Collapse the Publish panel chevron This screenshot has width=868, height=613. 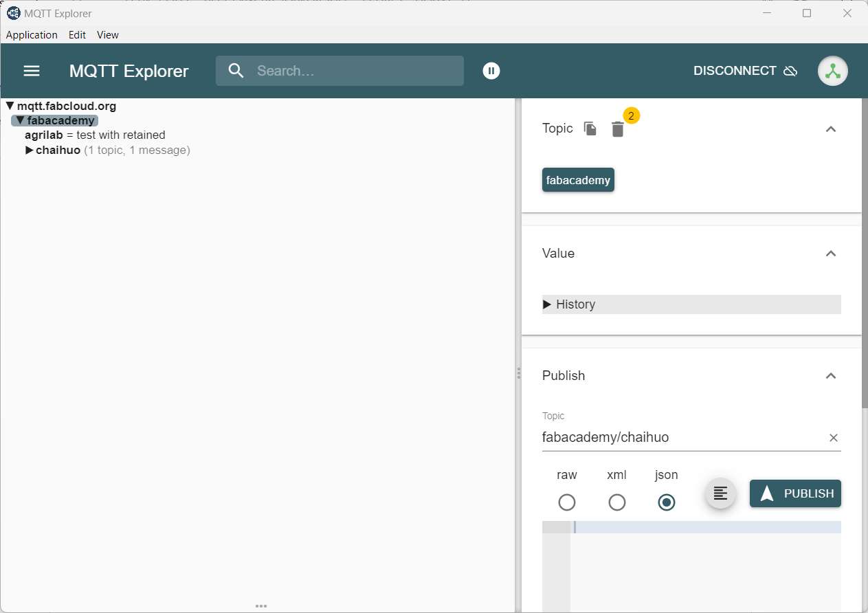pos(831,376)
